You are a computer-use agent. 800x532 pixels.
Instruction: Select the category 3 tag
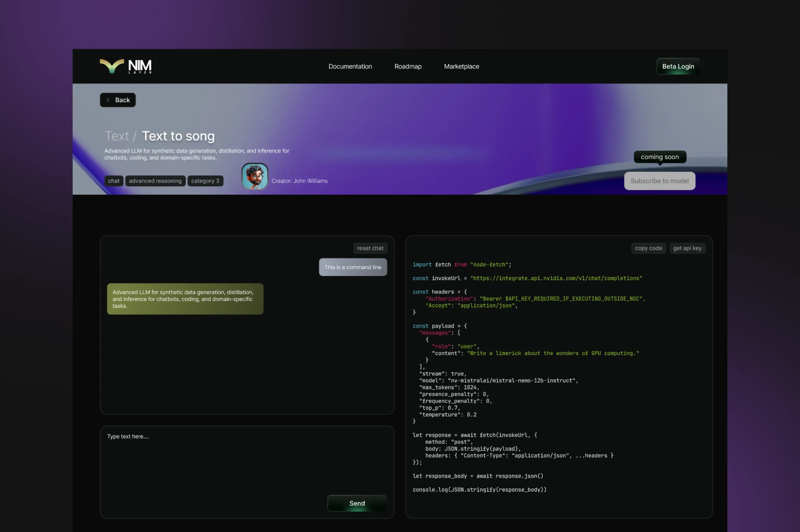click(205, 181)
